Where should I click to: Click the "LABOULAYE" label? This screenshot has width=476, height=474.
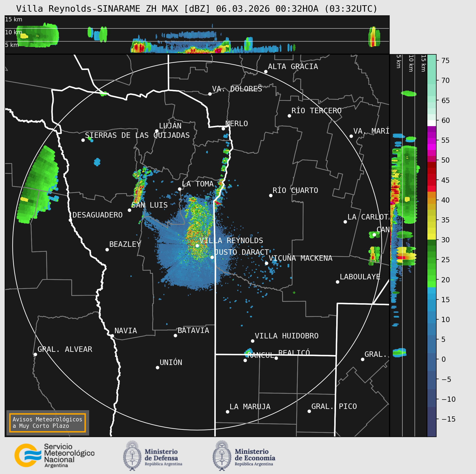360,277
